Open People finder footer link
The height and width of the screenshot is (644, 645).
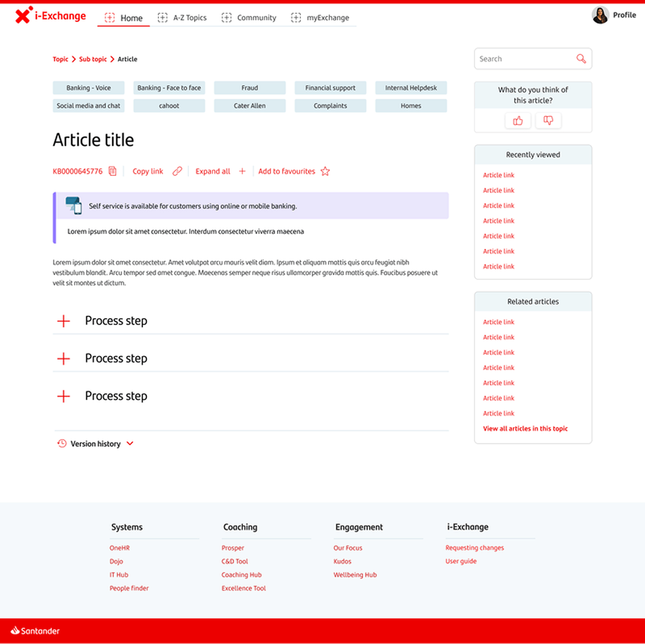pos(129,588)
